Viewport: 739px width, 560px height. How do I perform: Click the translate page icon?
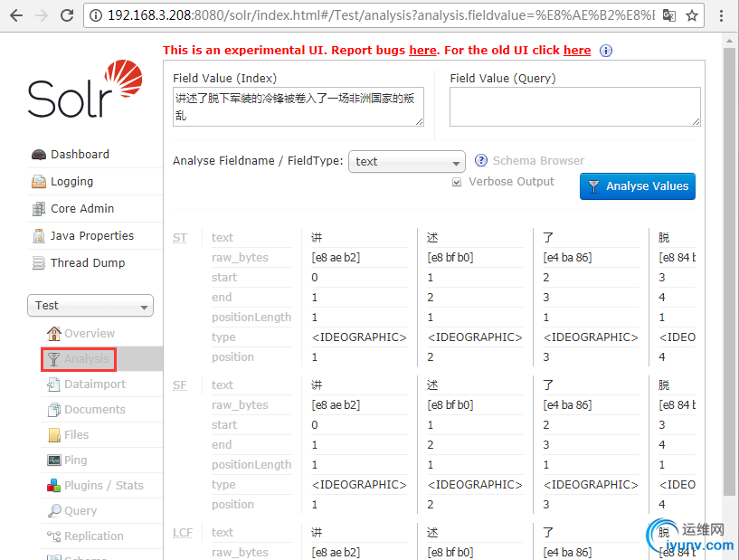668,15
